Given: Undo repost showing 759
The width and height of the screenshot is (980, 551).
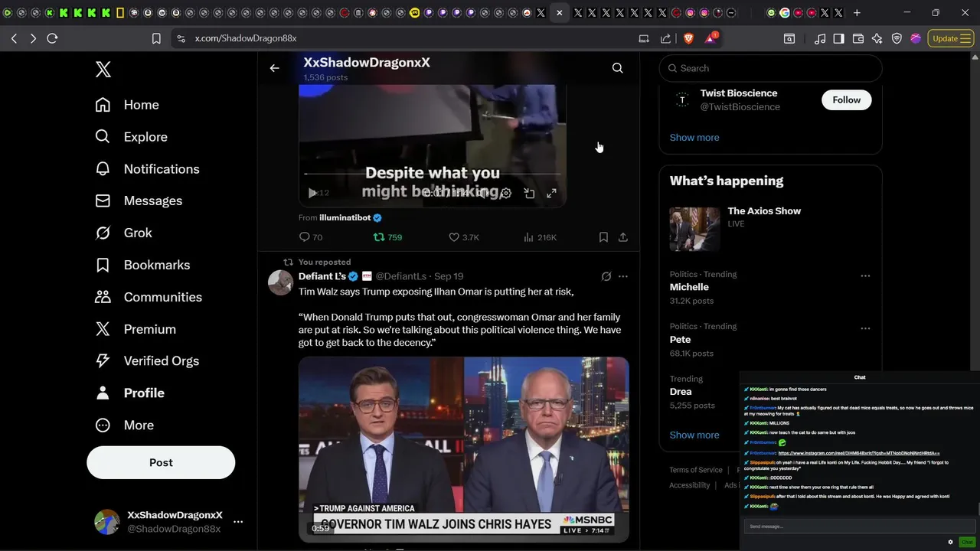Looking at the screenshot, I should tap(387, 237).
